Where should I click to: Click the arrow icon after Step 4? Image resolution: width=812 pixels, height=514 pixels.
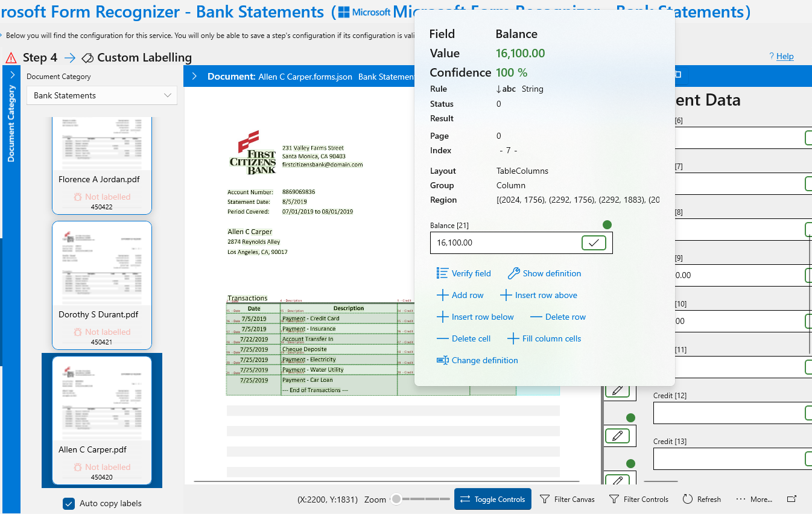70,58
